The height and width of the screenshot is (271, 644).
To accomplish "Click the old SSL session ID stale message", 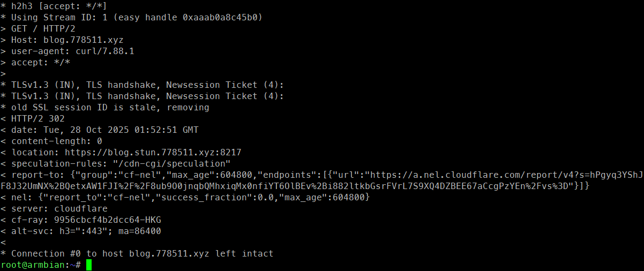I will click(110, 108).
